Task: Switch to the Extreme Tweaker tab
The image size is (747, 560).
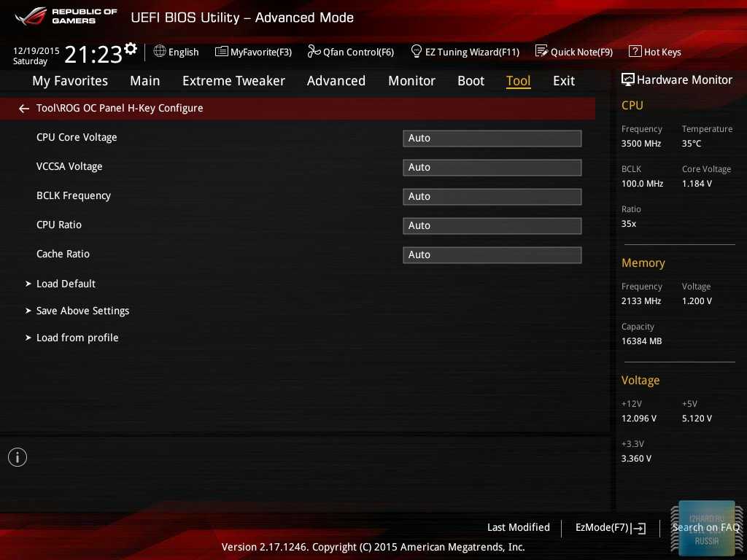Action: pyautogui.click(x=233, y=81)
